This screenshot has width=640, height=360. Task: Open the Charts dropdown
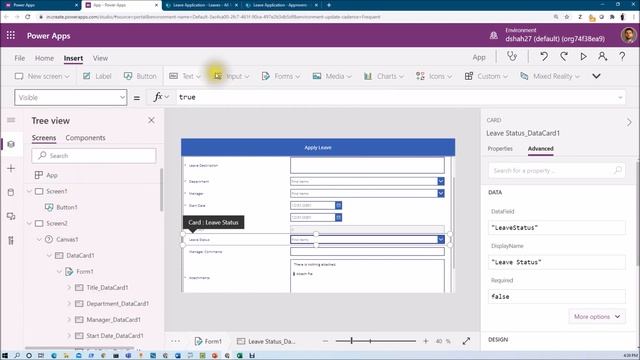point(384,76)
